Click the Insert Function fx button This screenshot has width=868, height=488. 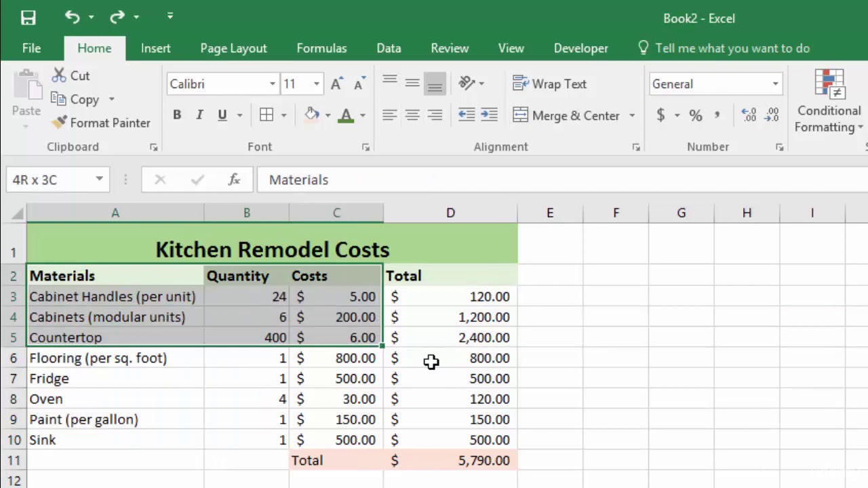pos(234,180)
